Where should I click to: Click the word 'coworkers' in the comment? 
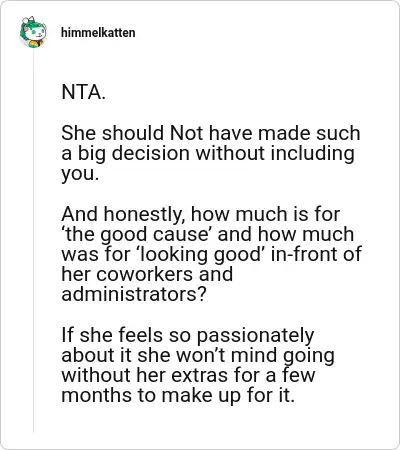coord(144,275)
